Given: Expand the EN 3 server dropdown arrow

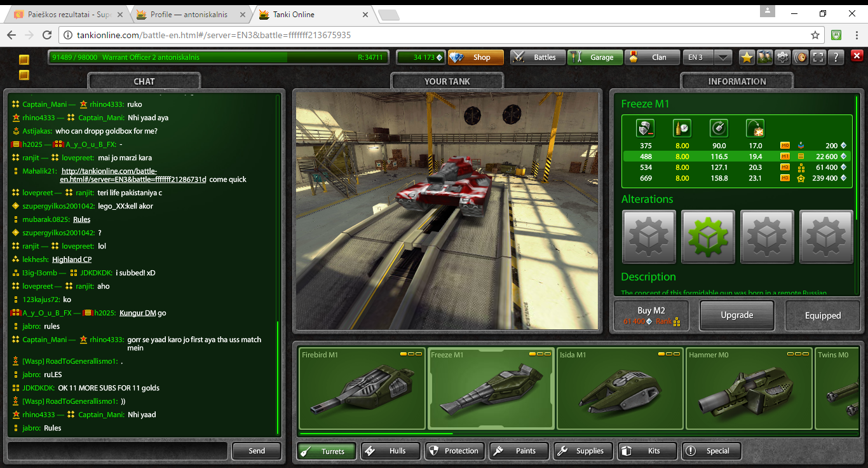Looking at the screenshot, I should (723, 57).
